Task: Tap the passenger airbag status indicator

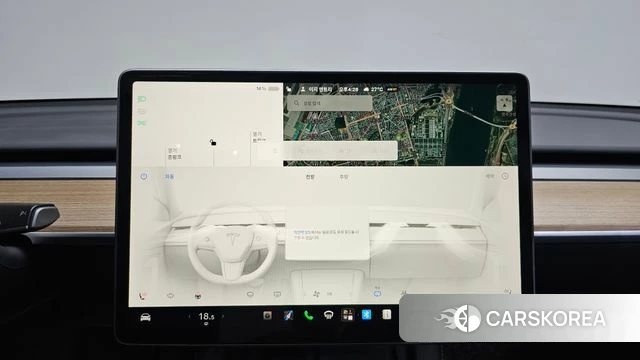Action: tap(392, 89)
